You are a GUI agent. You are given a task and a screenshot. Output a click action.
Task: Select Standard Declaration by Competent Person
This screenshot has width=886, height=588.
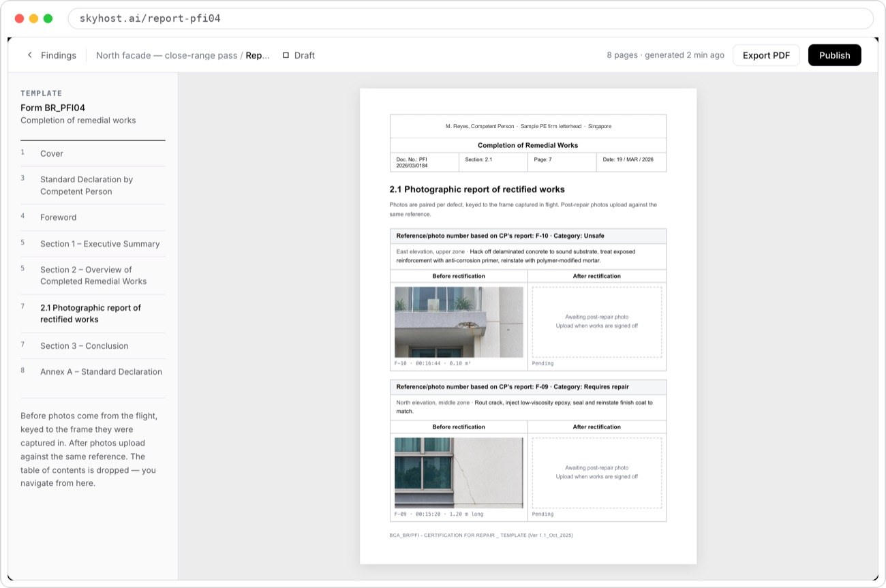[93, 185]
